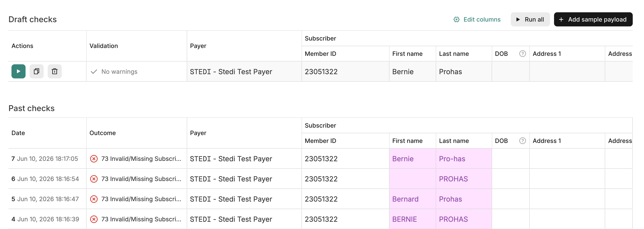The width and height of the screenshot is (644, 229).
Task: Click the Run all button
Action: (530, 19)
